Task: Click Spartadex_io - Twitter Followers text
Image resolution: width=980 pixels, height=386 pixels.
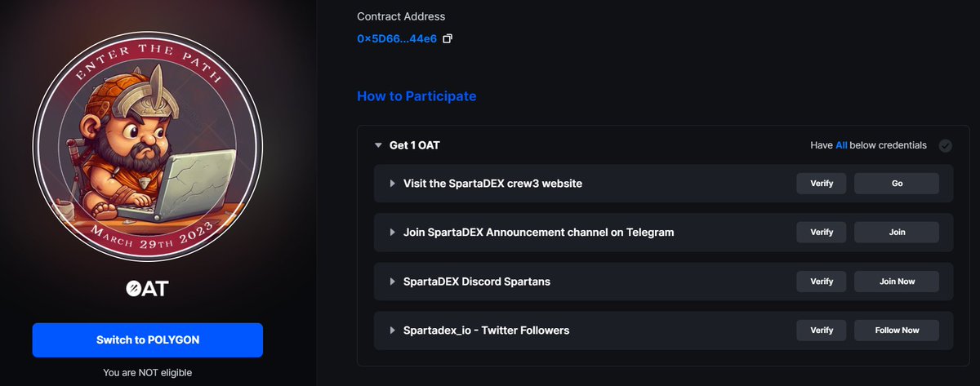Action: click(x=486, y=331)
